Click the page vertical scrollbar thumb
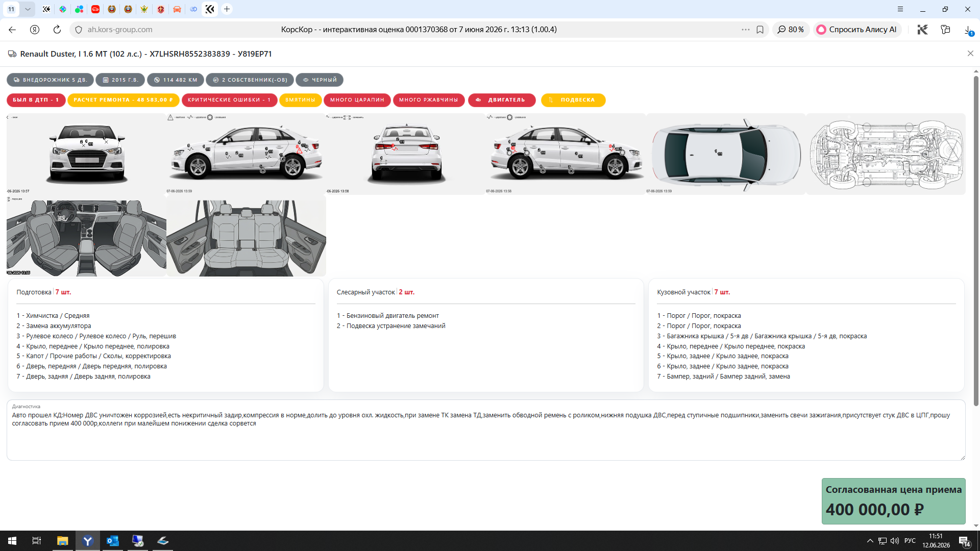The image size is (980, 551). (976, 241)
